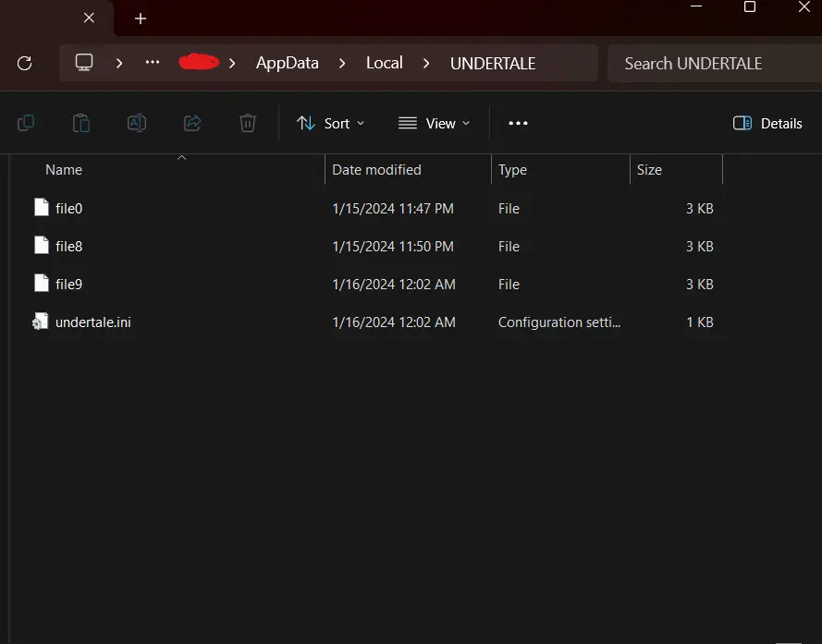Expand the chevron right of the monitor icon

point(119,64)
